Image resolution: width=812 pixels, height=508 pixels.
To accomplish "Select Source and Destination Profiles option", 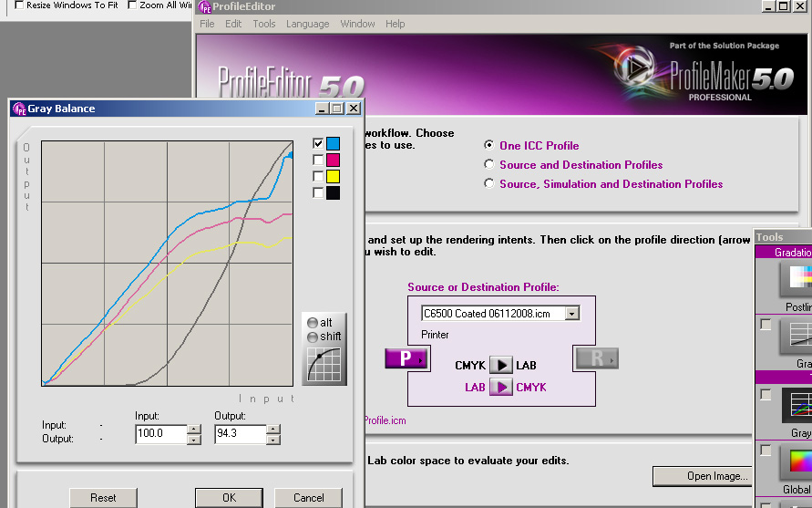I will point(488,164).
